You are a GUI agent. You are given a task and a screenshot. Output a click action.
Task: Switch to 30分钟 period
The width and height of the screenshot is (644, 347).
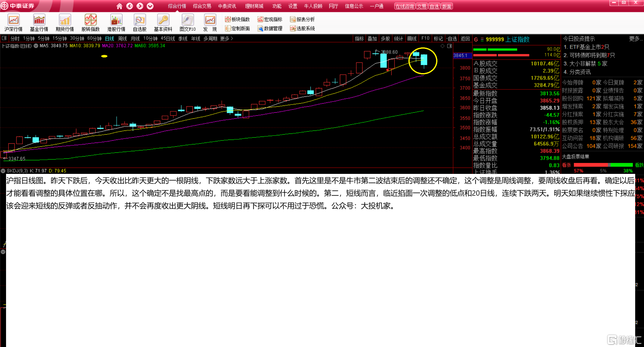click(x=77, y=39)
